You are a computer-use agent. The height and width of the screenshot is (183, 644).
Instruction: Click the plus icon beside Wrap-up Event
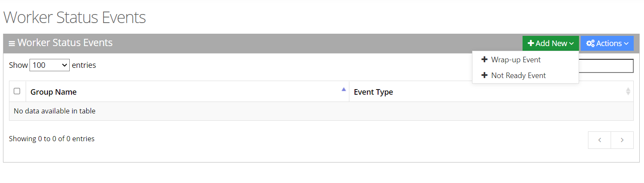484,60
